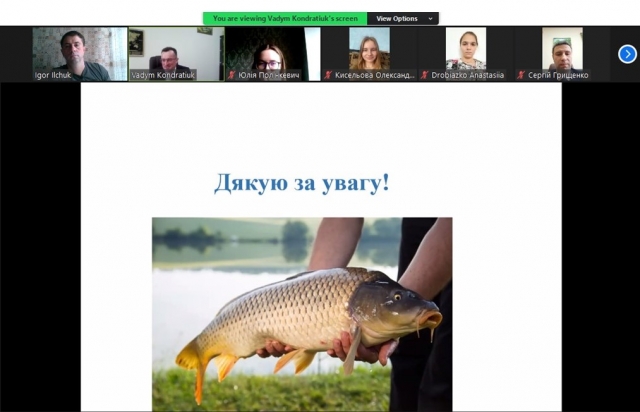Open the View Options dropdown
This screenshot has width=640, height=412.
point(403,18)
